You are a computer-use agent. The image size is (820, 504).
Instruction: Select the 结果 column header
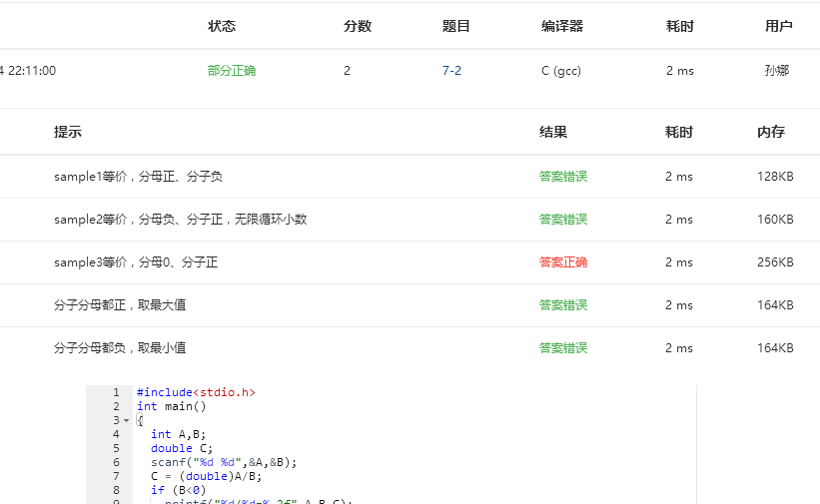[x=553, y=132]
